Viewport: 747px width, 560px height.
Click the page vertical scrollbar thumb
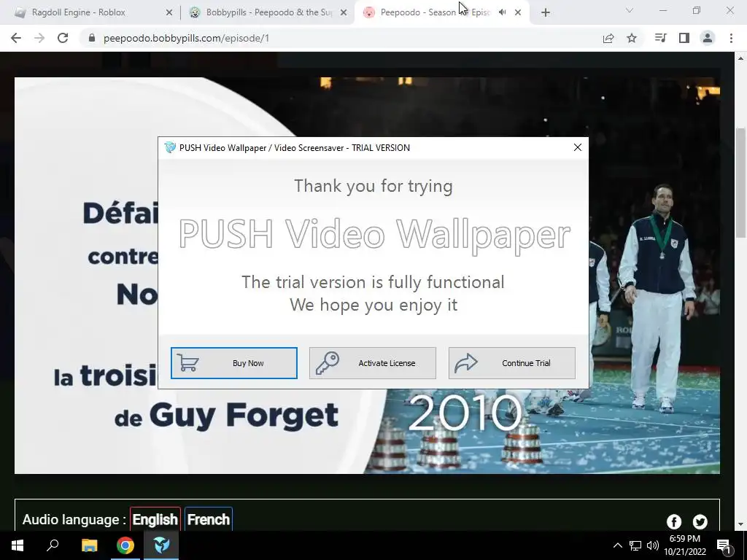coord(740,182)
